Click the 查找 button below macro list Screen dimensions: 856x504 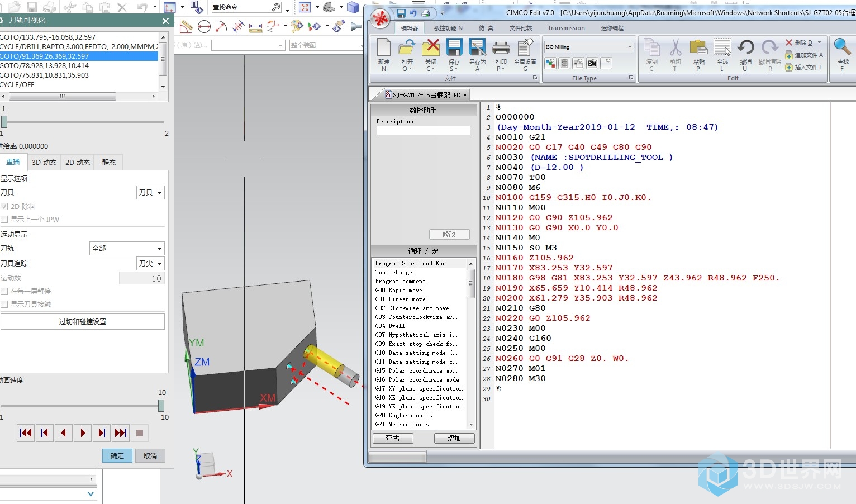coord(393,439)
